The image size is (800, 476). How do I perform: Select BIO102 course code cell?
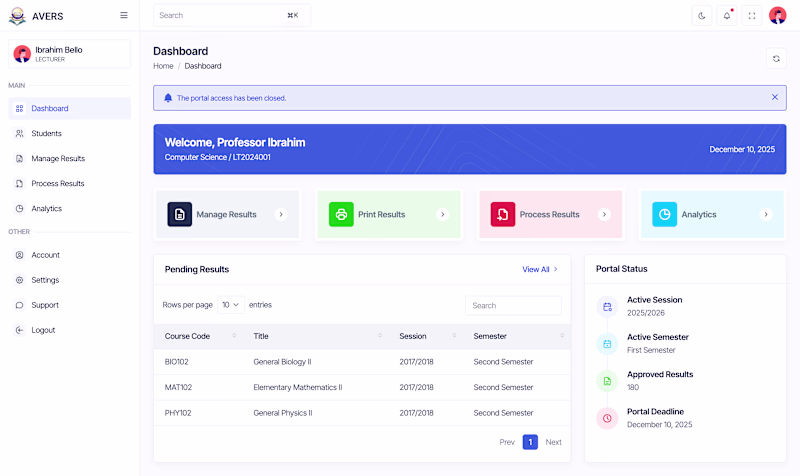(x=177, y=362)
